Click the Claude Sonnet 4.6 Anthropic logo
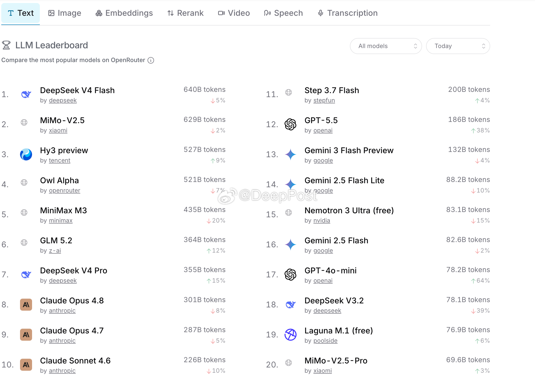The height and width of the screenshot is (392, 535). (x=26, y=365)
